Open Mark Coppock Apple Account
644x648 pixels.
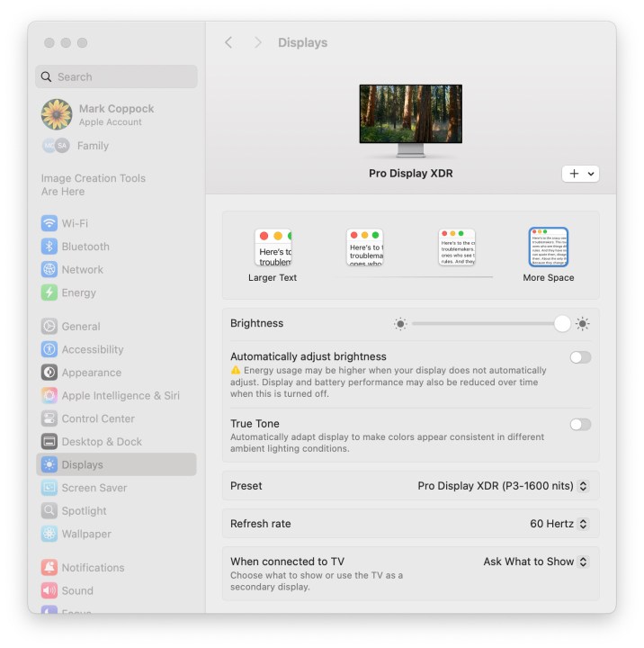[116, 114]
